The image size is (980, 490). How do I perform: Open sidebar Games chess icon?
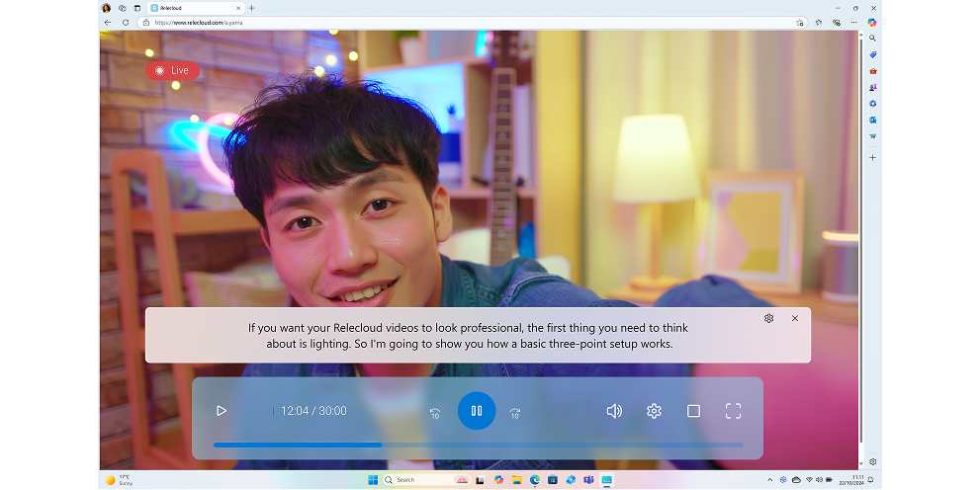[872, 87]
